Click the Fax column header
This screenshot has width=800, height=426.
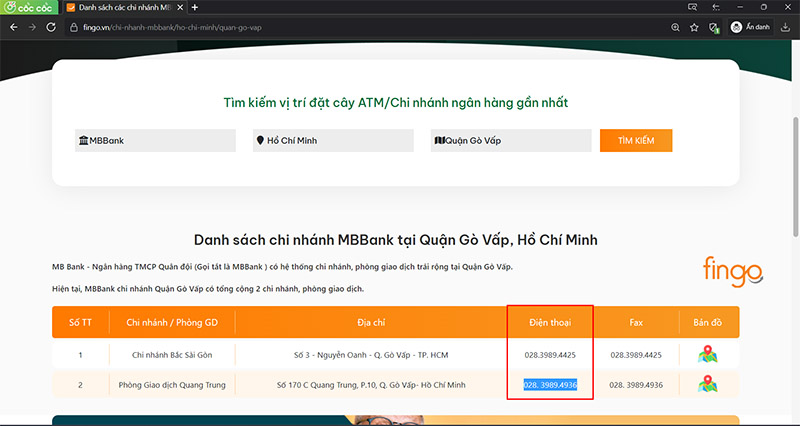click(x=636, y=322)
